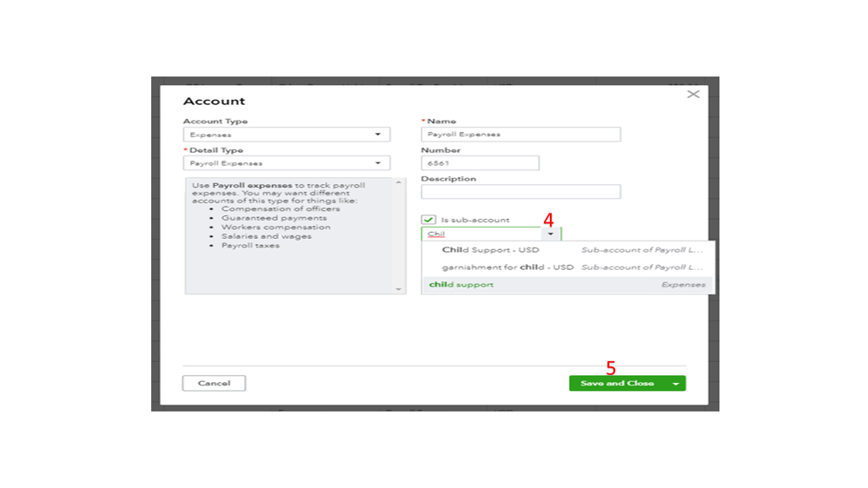Click the empty Description field

[520, 192]
